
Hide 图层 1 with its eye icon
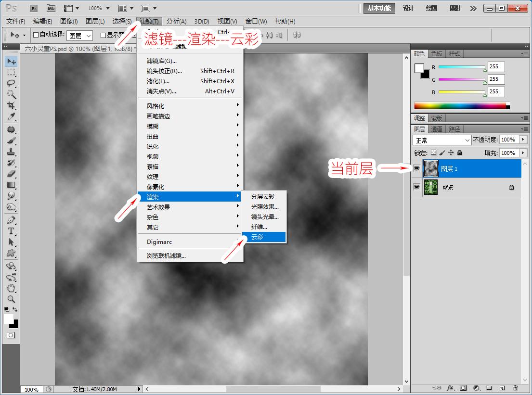(x=417, y=168)
